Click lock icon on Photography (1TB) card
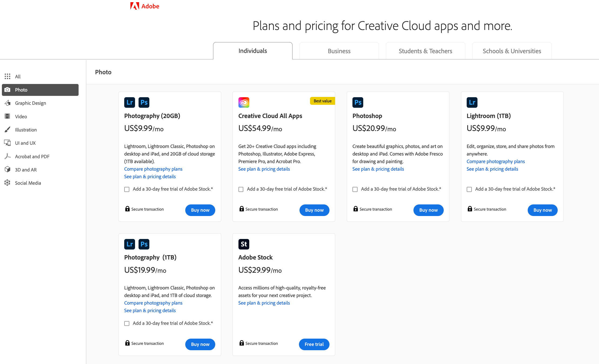 point(127,343)
